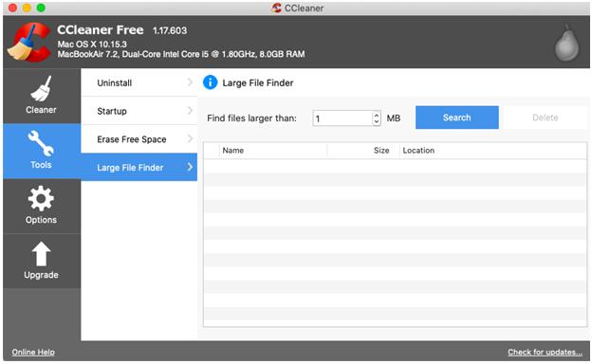Click the blue info icon beside Large File Finder

click(210, 82)
